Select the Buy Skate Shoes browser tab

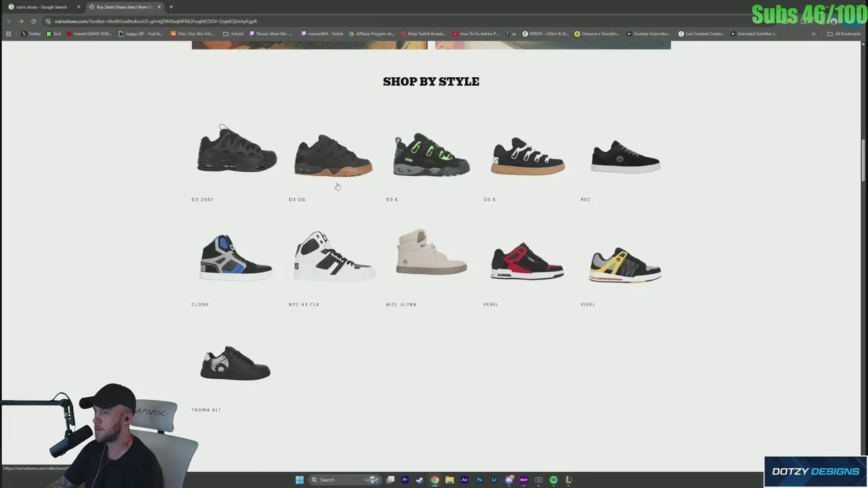[x=124, y=7]
